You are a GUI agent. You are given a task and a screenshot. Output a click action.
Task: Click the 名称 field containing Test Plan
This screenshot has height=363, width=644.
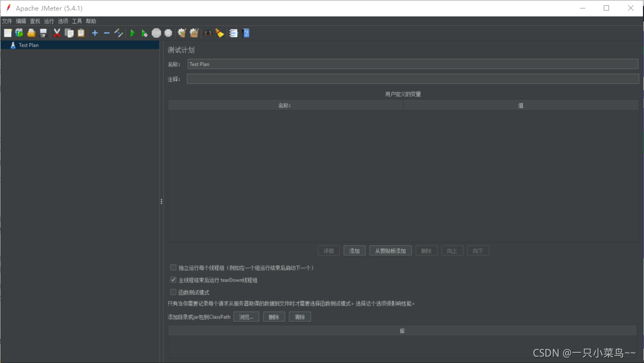coord(413,64)
